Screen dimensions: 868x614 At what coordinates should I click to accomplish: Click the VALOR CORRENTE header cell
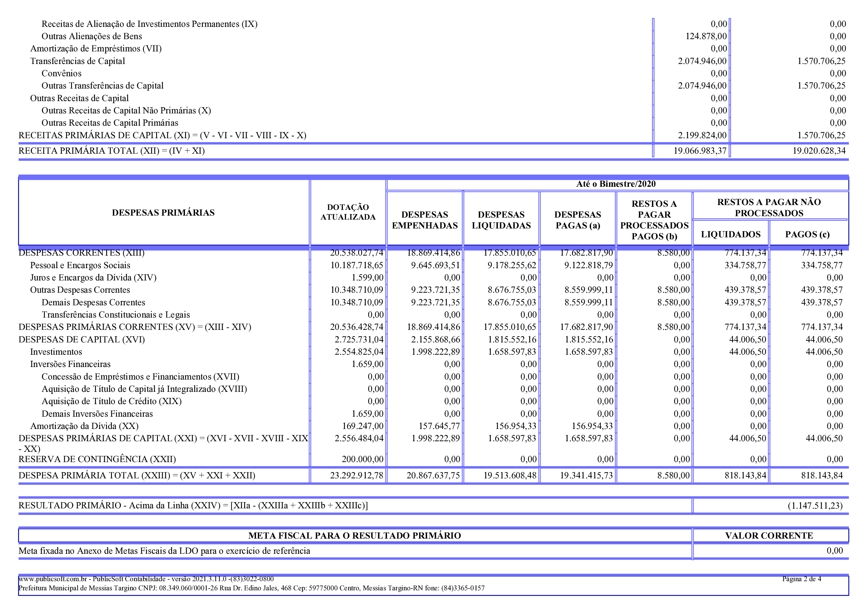pos(769,536)
